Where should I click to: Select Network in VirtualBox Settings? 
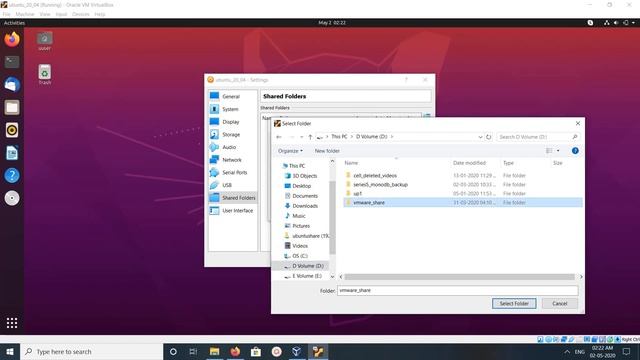pyautogui.click(x=233, y=160)
